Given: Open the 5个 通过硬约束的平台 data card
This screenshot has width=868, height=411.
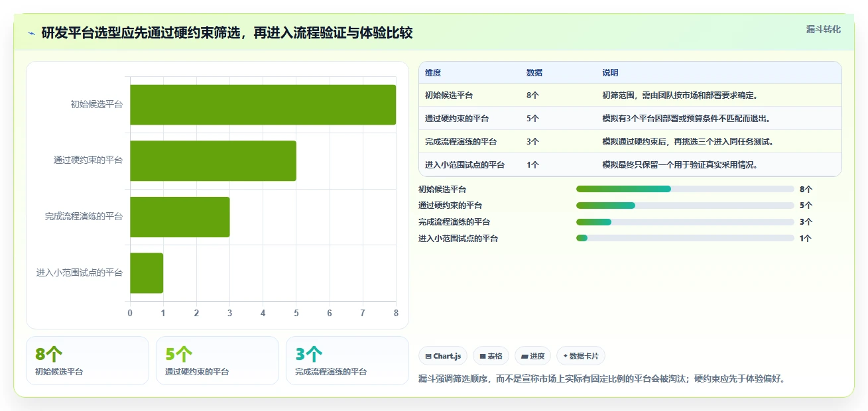Looking at the screenshot, I should coord(217,361).
